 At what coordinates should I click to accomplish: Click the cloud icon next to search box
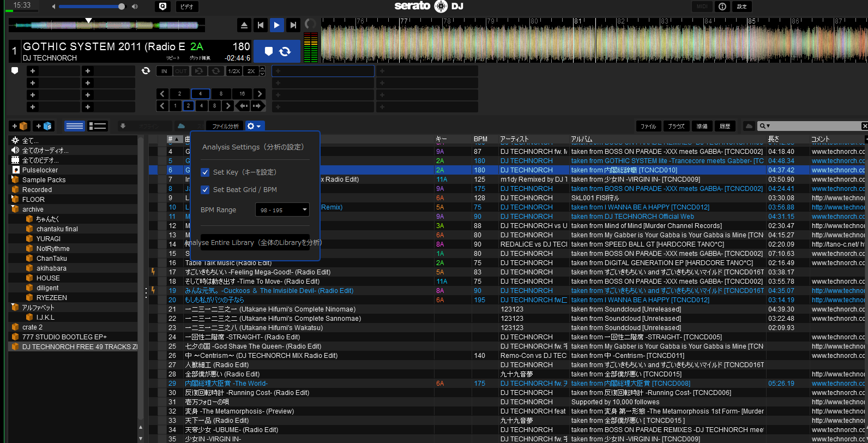(x=749, y=126)
